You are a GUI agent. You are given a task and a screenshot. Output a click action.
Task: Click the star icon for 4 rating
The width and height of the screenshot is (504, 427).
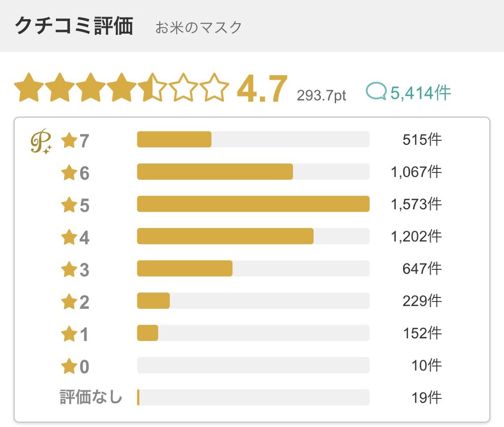[69, 237]
